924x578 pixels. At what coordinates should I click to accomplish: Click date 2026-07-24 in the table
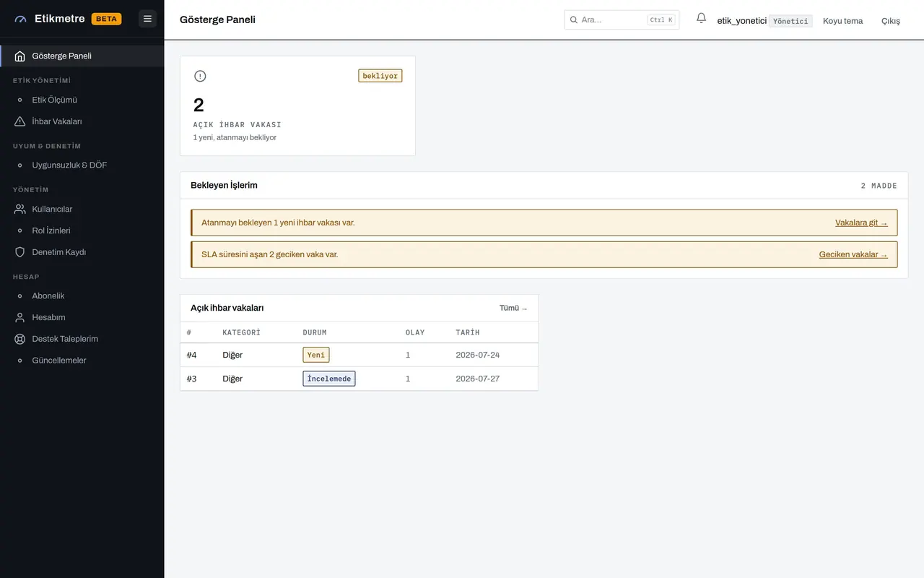(x=478, y=355)
